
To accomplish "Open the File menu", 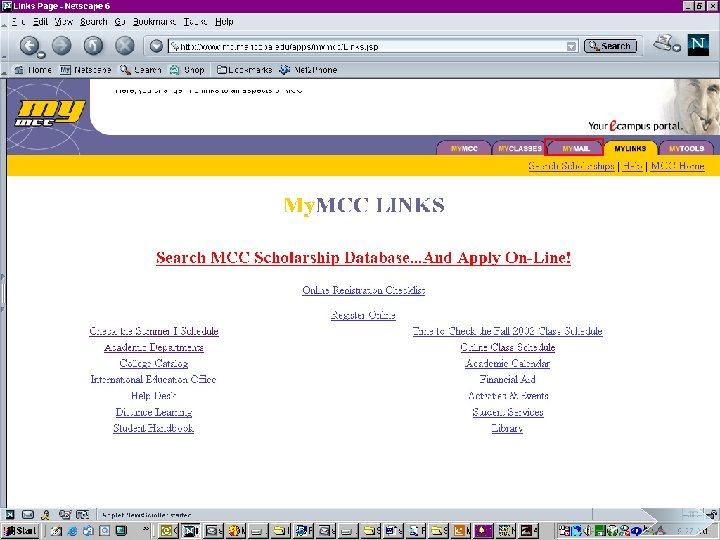I will [x=18, y=22].
